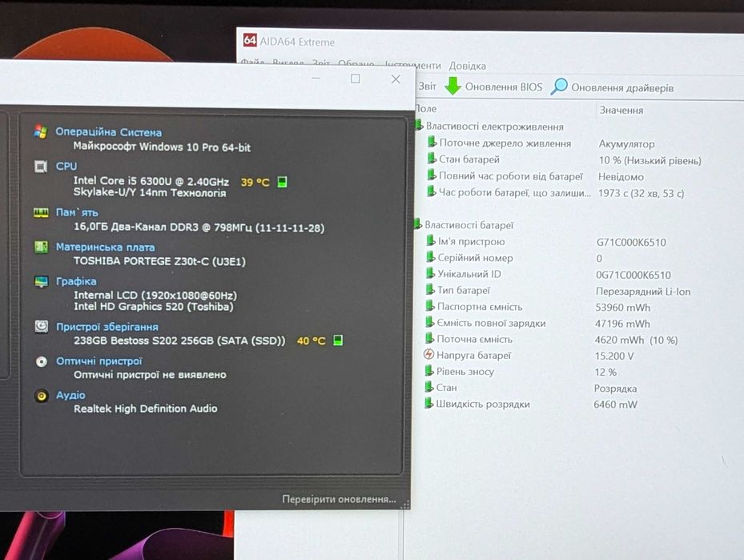The image size is (744, 560).
Task: Click the value 47196 mWh
Action: point(622,324)
